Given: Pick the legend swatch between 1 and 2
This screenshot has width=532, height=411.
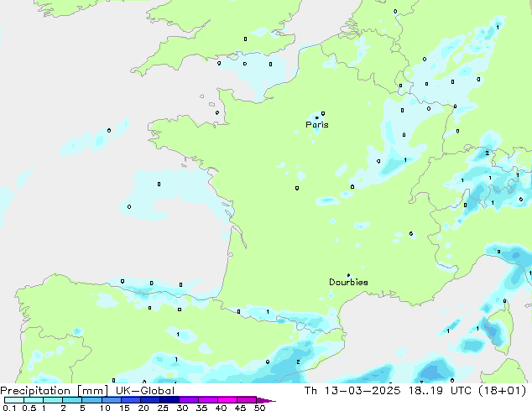Looking at the screenshot, I should coord(53,400).
